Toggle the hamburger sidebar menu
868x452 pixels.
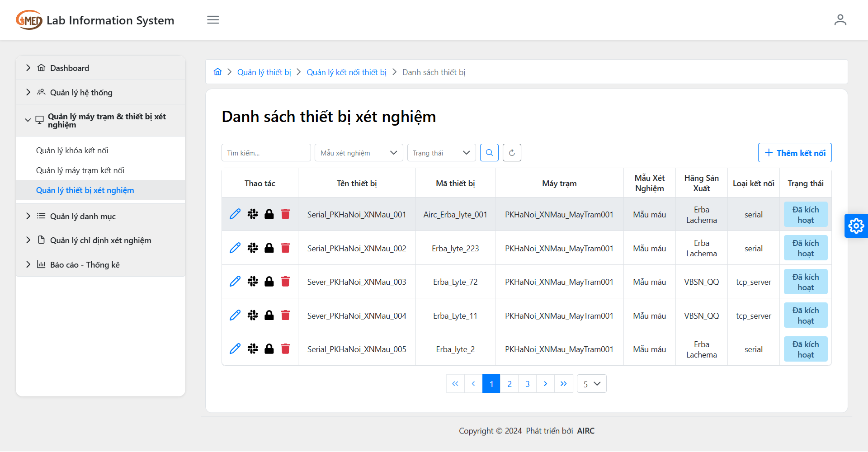coord(213,20)
